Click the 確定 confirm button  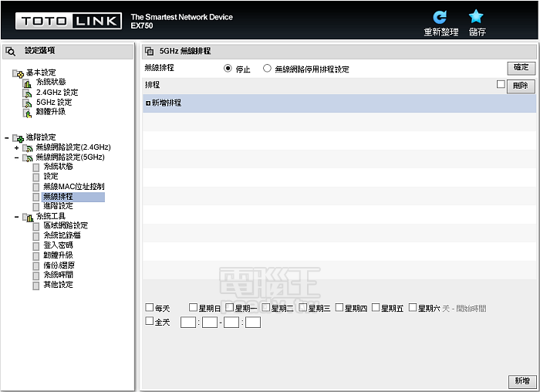tap(521, 69)
